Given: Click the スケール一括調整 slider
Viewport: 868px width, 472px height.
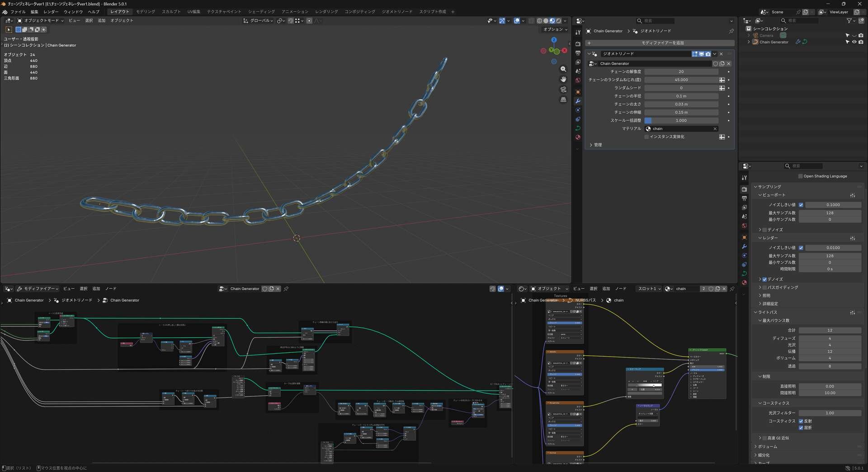Looking at the screenshot, I should click(x=681, y=121).
